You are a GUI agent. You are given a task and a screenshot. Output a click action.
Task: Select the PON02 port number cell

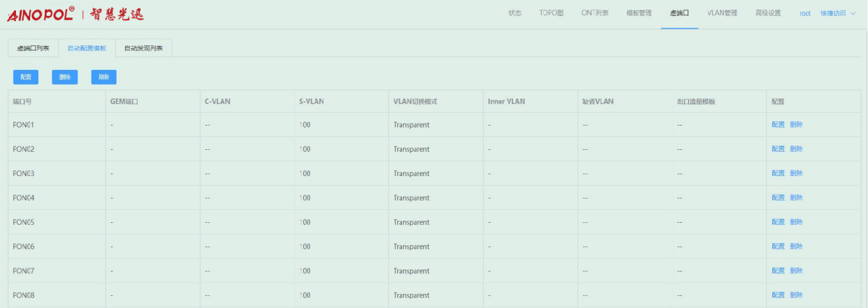coord(24,149)
